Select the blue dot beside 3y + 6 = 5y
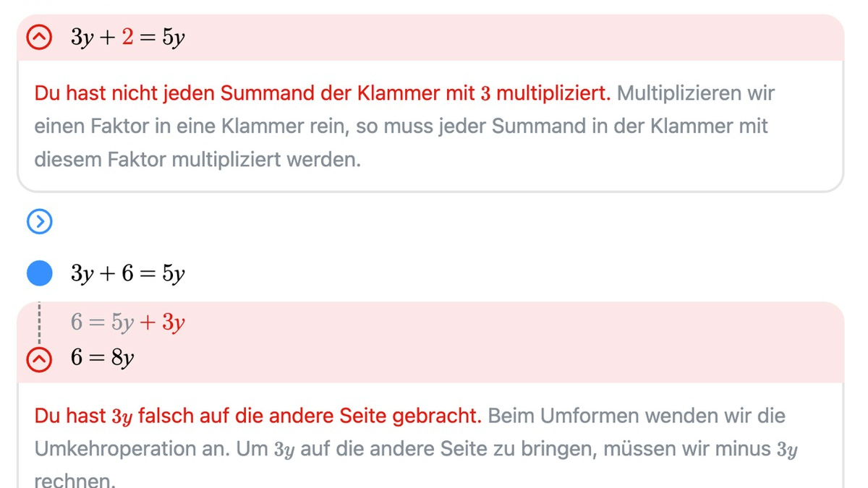This screenshot has height=488, width=868. pyautogui.click(x=40, y=274)
